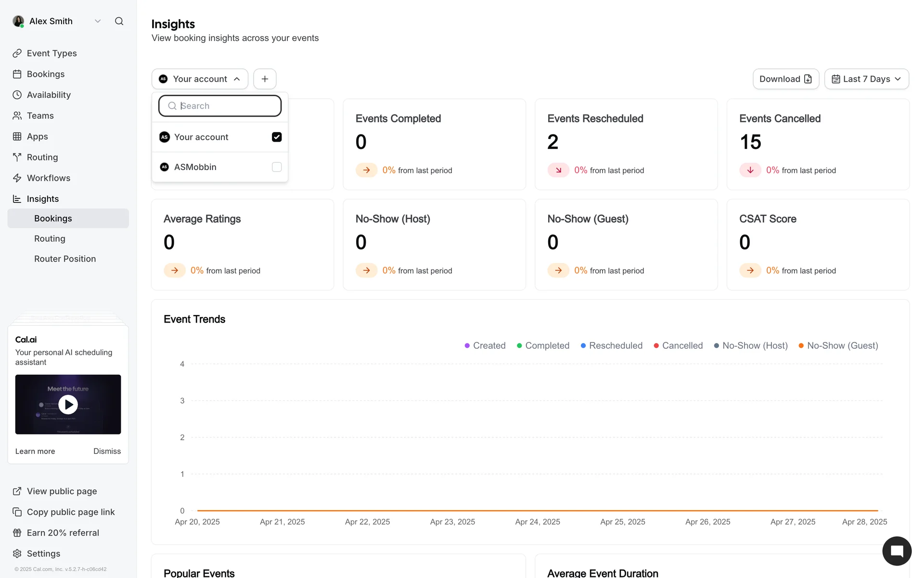Open the Last 7 Days date dropdown

(866, 79)
